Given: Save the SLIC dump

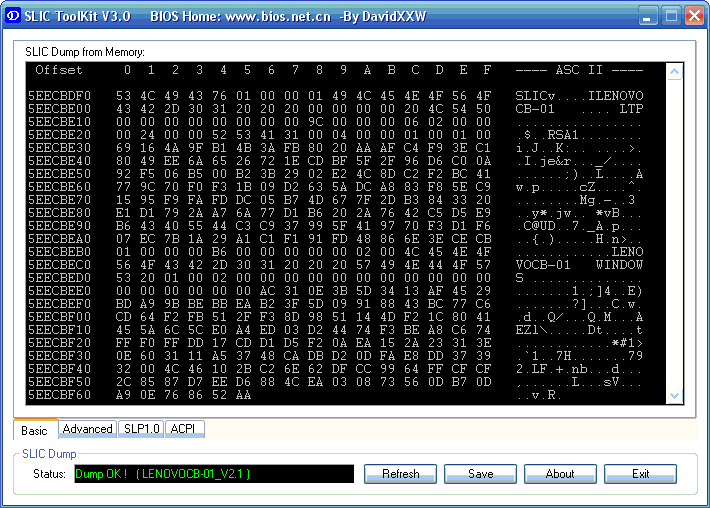Looking at the screenshot, I should pos(480,474).
